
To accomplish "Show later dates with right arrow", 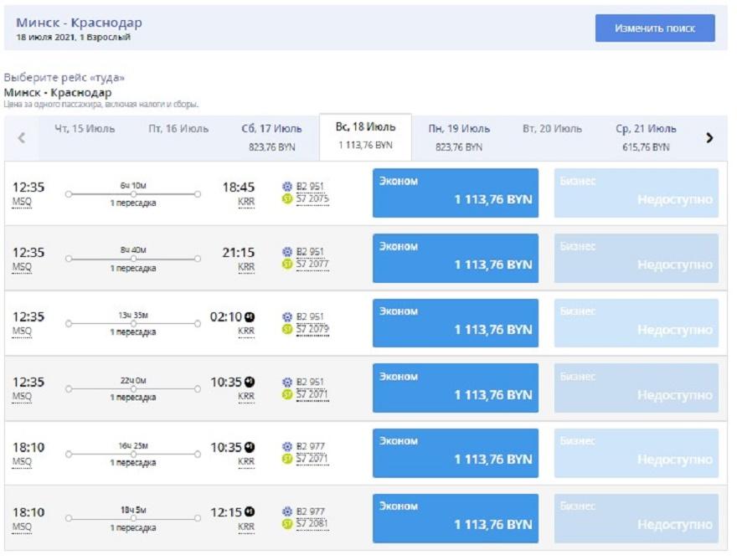I will tap(709, 138).
